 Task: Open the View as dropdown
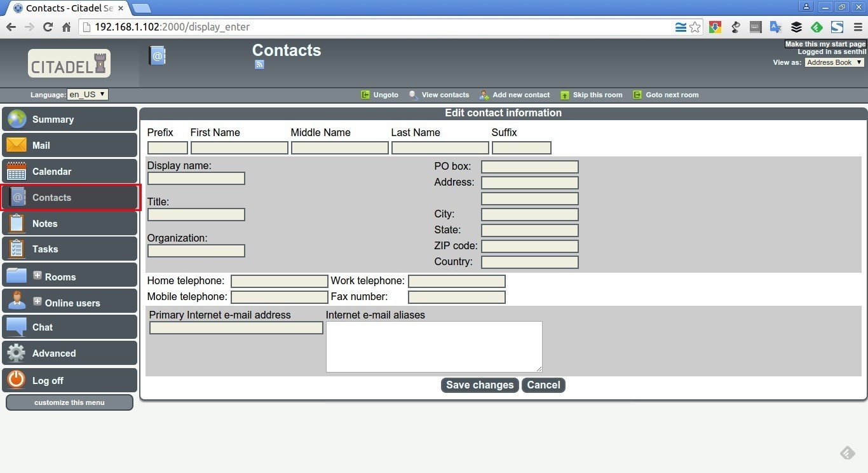click(x=834, y=62)
